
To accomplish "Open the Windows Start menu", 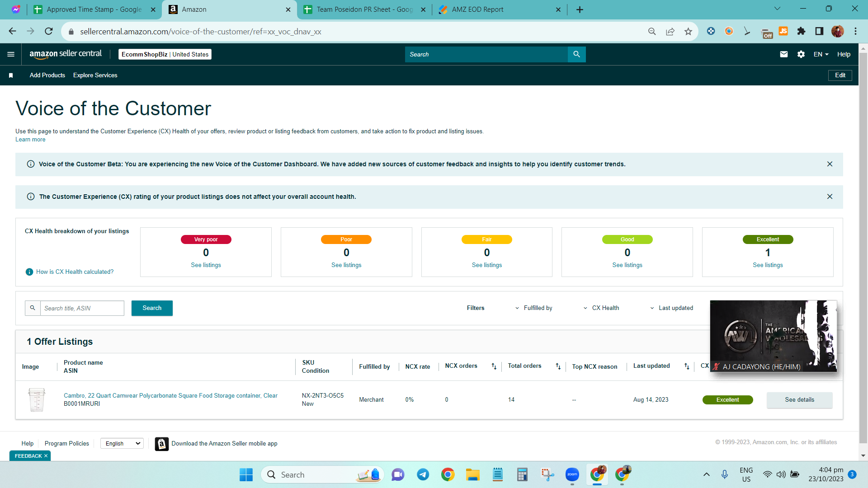I will point(246,475).
